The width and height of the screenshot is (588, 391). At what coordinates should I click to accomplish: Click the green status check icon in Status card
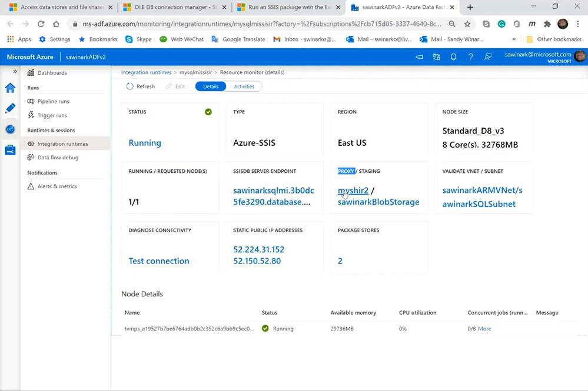[208, 112]
